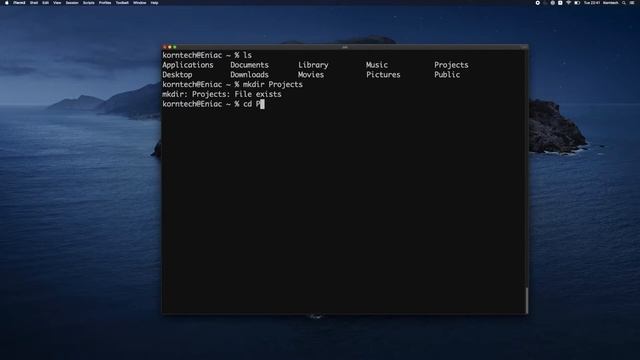Click 'Library' in ls output
The image size is (640, 360).
(313, 65)
